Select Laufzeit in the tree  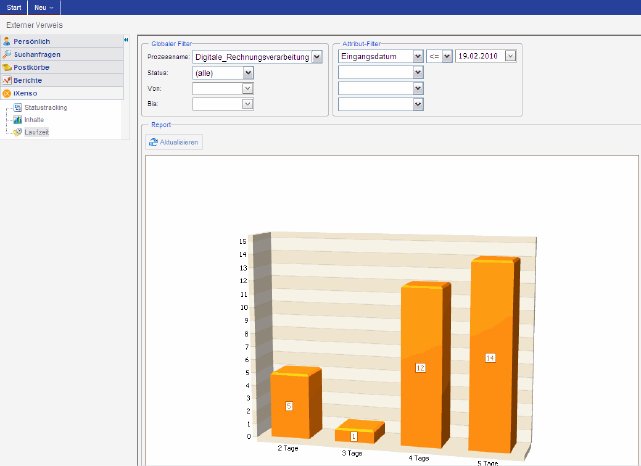click(36, 132)
